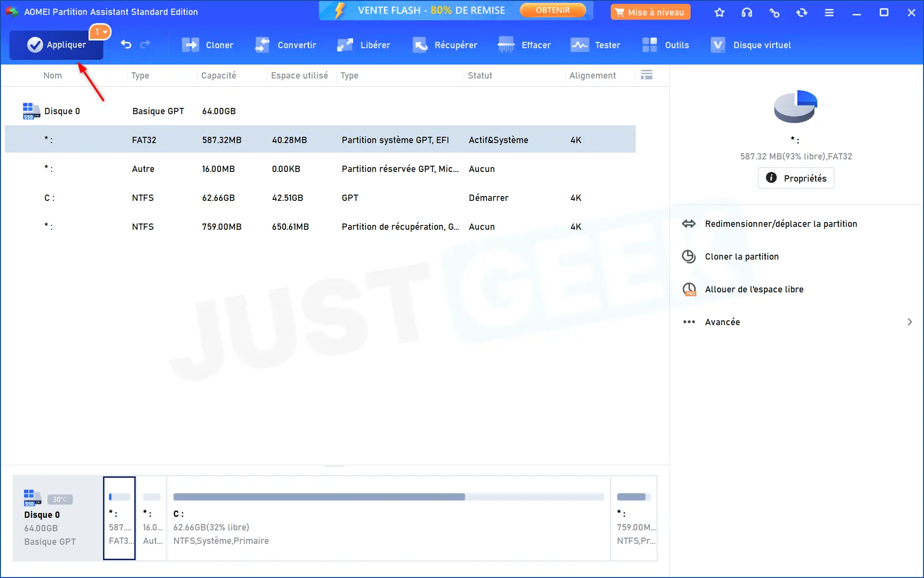Click the Tester waveform icon
The image size is (924, 578).
(579, 45)
